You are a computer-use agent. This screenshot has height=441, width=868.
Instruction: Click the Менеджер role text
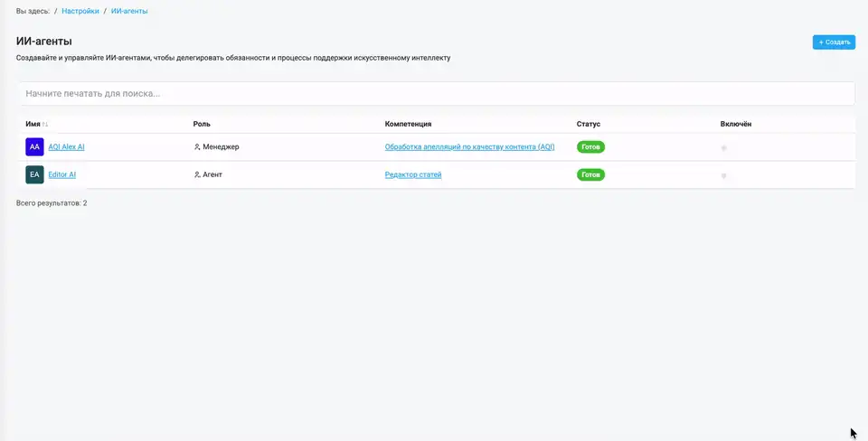(x=221, y=146)
